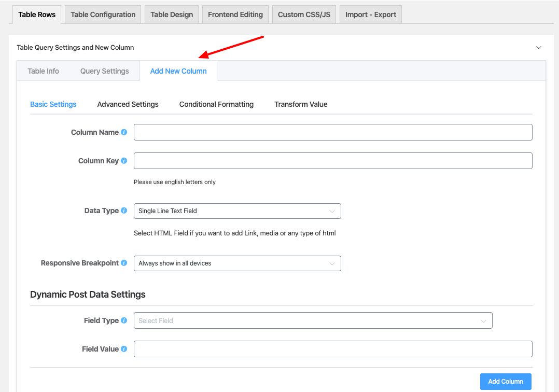Open the Table Design tab
The width and height of the screenshot is (559, 392).
[x=172, y=15]
